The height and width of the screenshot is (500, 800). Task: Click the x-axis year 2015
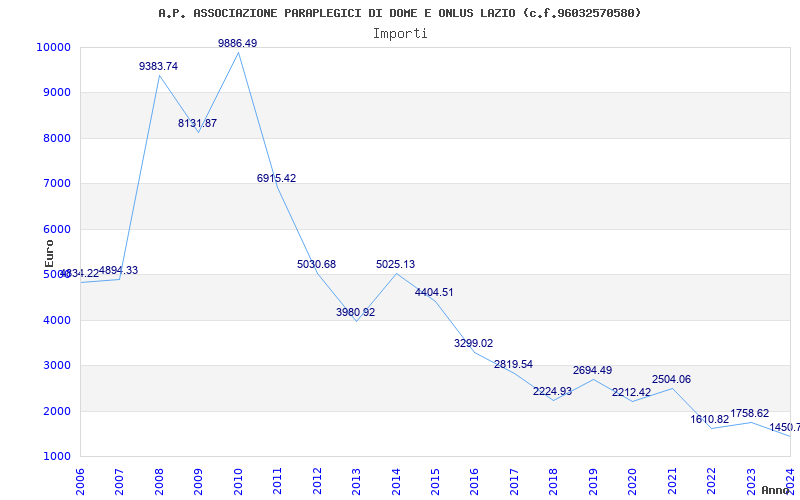435,481
